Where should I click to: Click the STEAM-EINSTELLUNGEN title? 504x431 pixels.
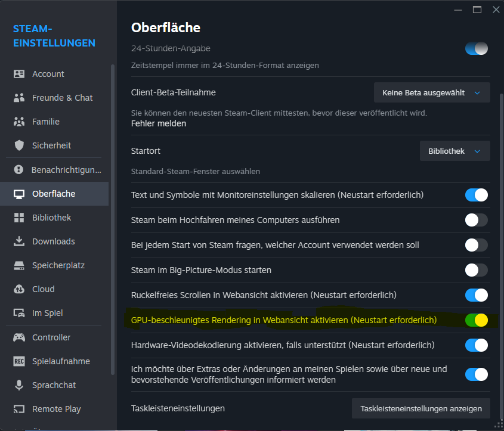coord(54,36)
